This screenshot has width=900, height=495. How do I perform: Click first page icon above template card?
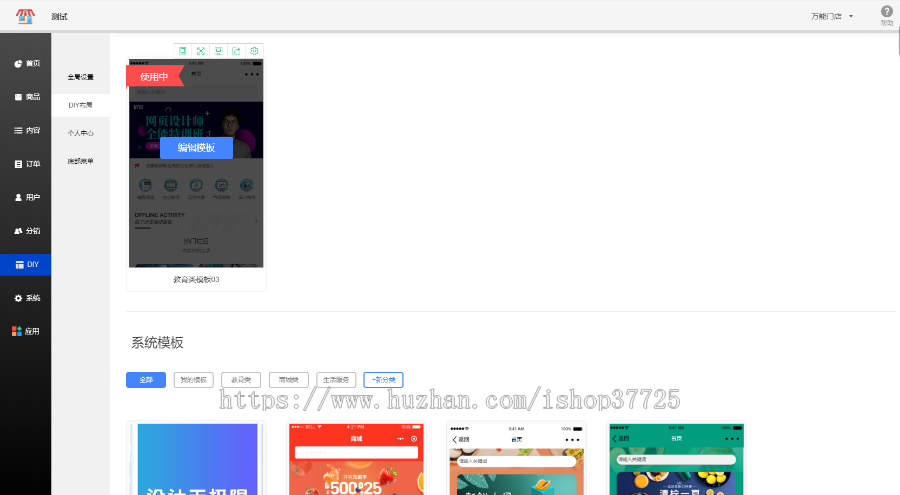[x=183, y=51]
